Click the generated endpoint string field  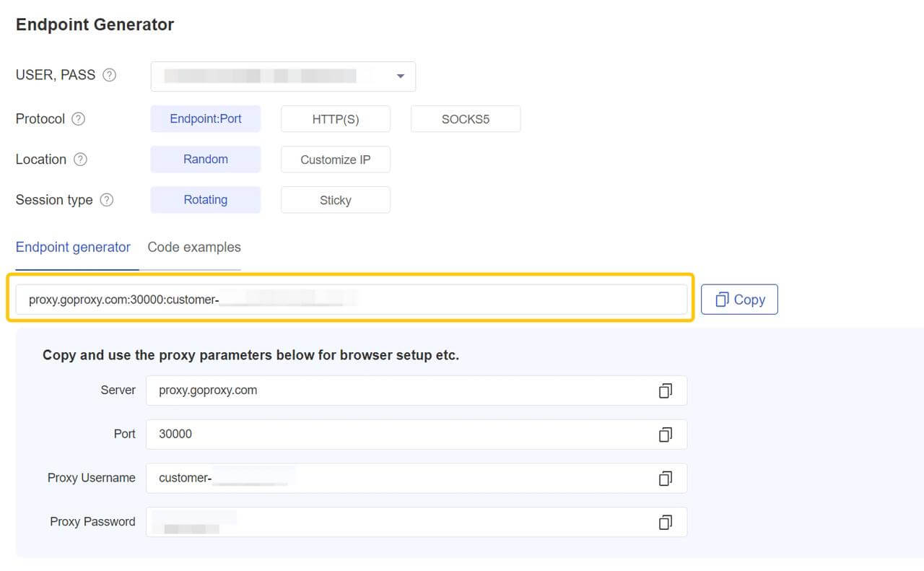point(351,300)
